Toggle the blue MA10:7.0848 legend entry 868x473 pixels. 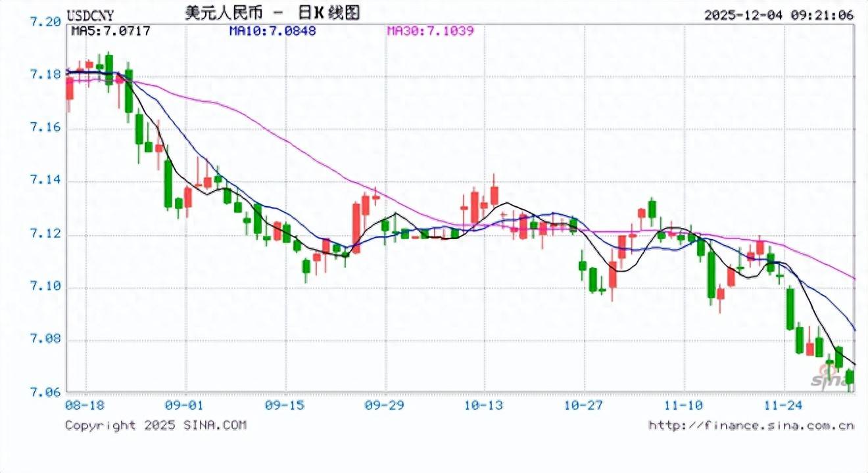[x=272, y=30]
